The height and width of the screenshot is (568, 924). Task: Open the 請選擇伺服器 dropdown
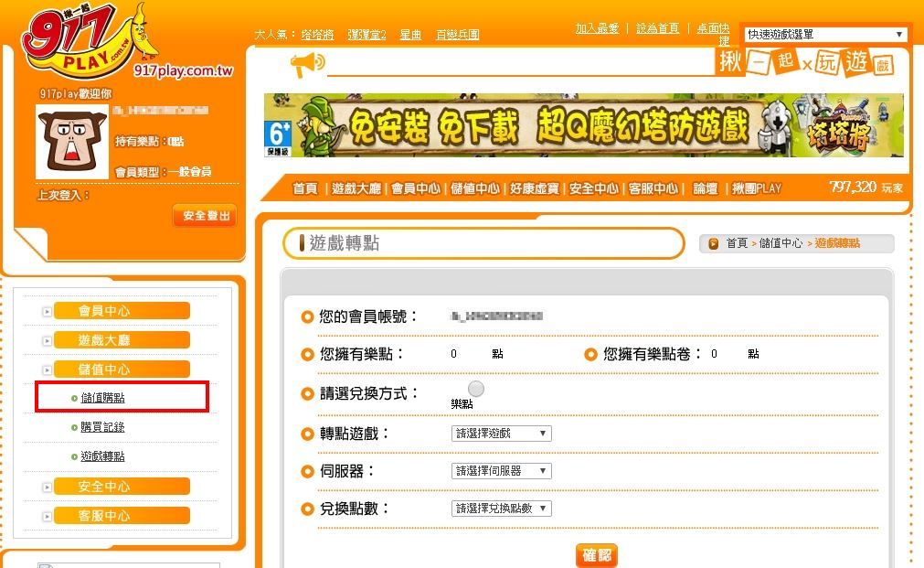pos(502,471)
